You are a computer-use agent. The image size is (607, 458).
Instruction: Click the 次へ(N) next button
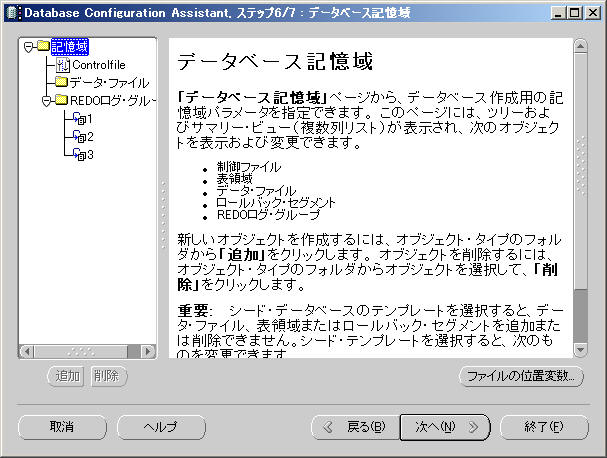tap(441, 427)
